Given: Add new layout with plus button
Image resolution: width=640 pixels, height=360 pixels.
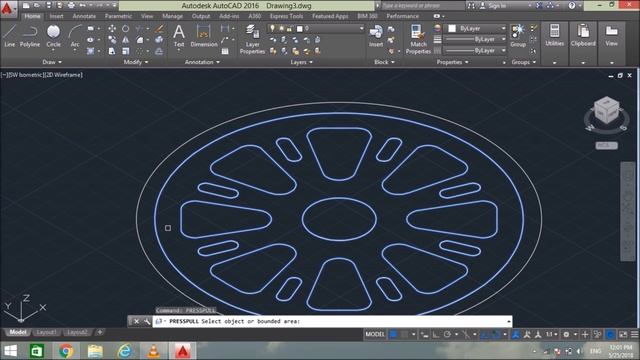Looking at the screenshot, I should 100,332.
